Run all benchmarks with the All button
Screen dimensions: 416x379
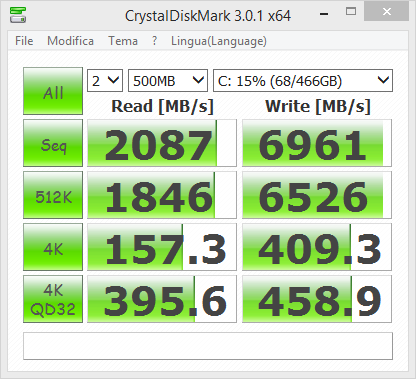point(53,91)
